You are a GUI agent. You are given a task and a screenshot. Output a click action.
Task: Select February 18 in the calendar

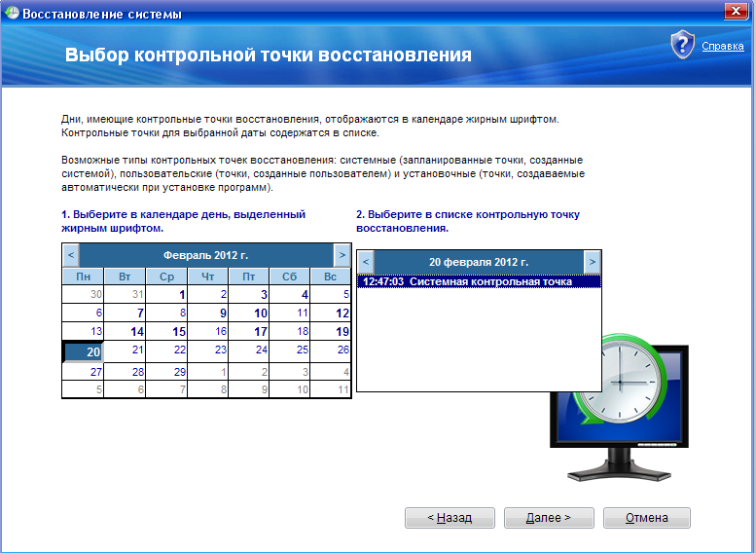point(289,331)
